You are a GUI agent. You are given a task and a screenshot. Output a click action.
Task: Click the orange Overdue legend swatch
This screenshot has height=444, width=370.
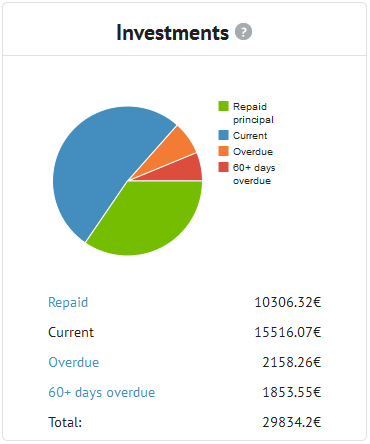223,151
